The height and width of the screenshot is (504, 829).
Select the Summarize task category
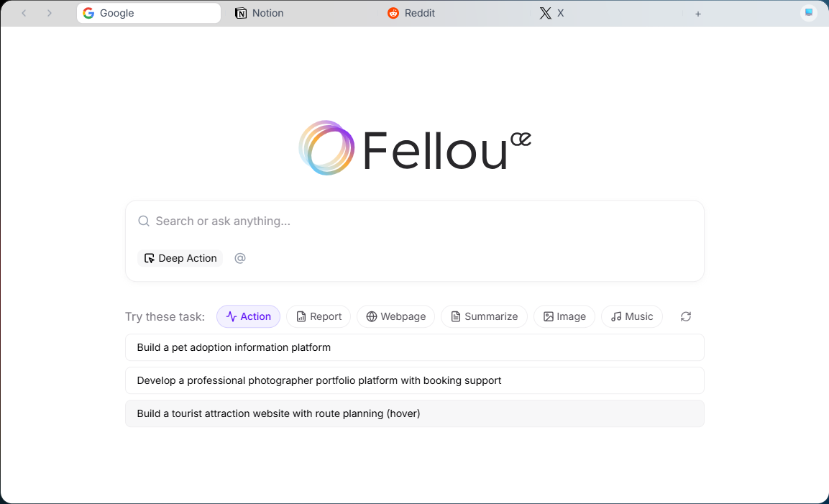[485, 316]
